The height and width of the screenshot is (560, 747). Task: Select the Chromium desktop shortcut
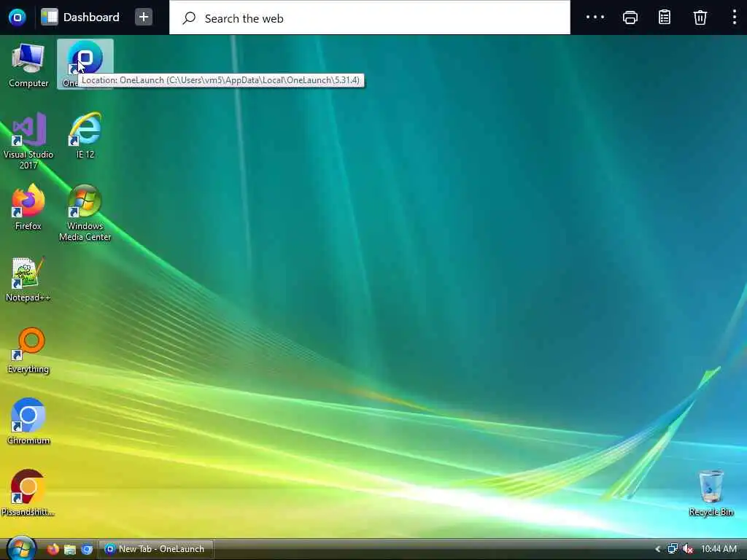point(28,422)
